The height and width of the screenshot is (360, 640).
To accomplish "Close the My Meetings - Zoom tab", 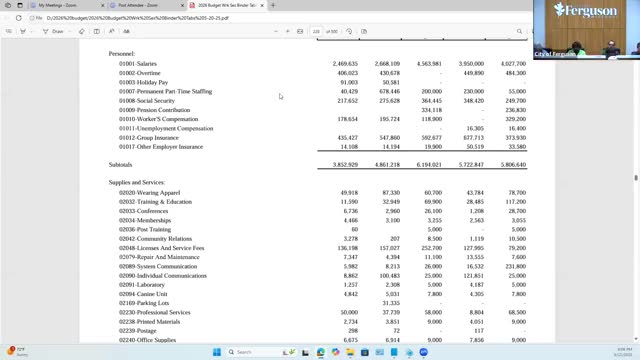I will [102, 6].
